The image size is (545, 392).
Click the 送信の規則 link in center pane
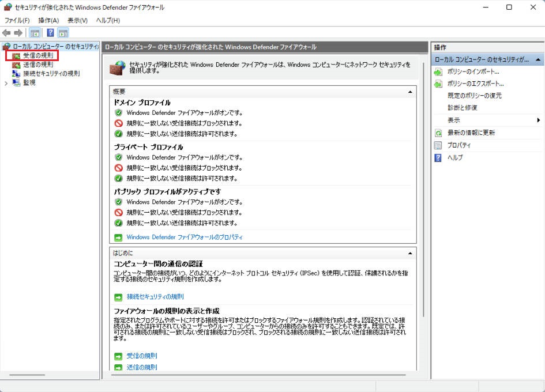(x=142, y=367)
